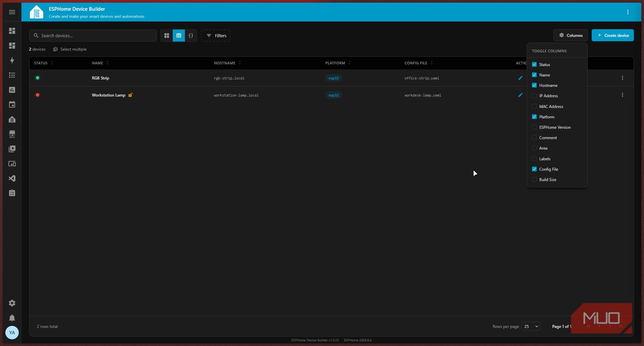Sort by the Hostname column header
644x346 pixels.
(x=227, y=63)
